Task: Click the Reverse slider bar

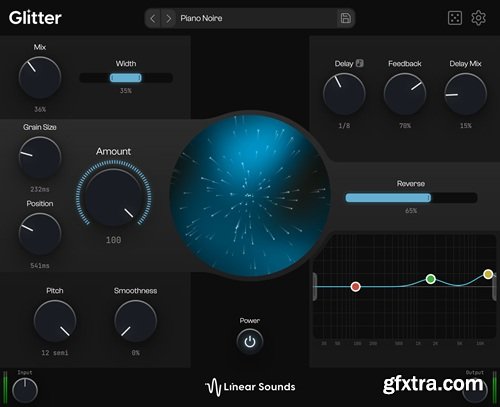Action: pyautogui.click(x=411, y=198)
